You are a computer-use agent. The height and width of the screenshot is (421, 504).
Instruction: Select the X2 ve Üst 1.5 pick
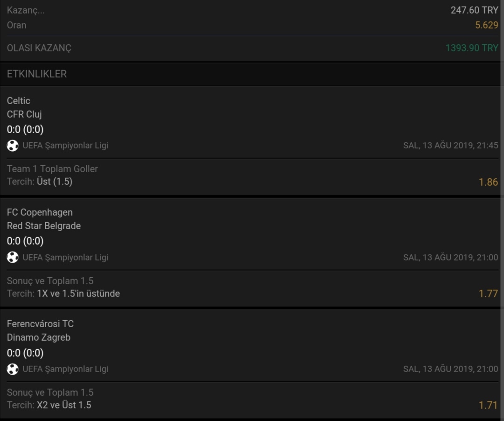64,405
